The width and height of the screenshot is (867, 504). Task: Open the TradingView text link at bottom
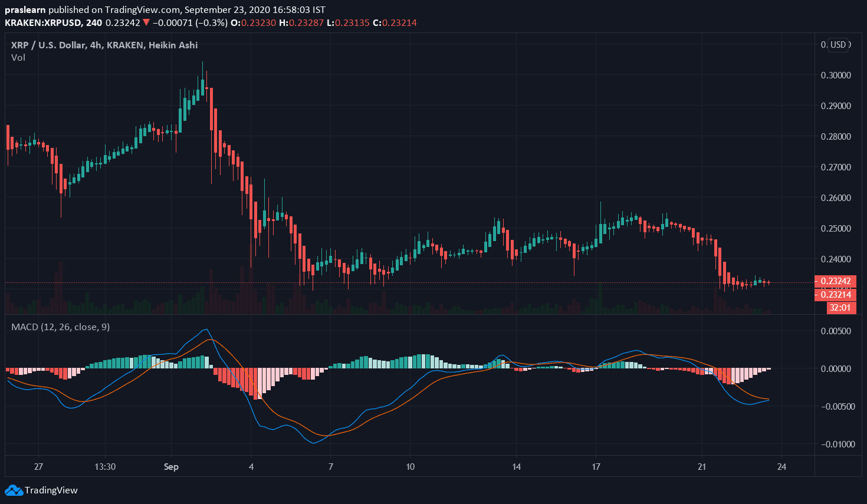(51, 490)
